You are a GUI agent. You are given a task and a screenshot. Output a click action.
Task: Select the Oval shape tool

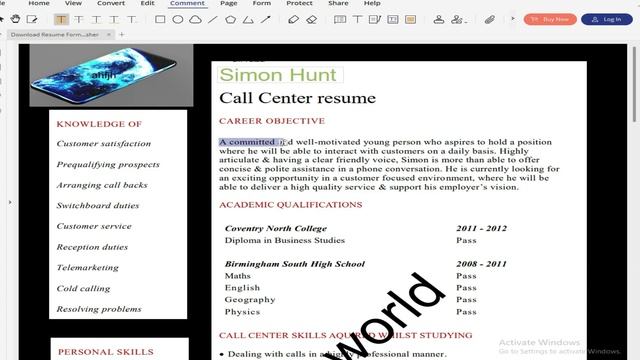coord(178,19)
